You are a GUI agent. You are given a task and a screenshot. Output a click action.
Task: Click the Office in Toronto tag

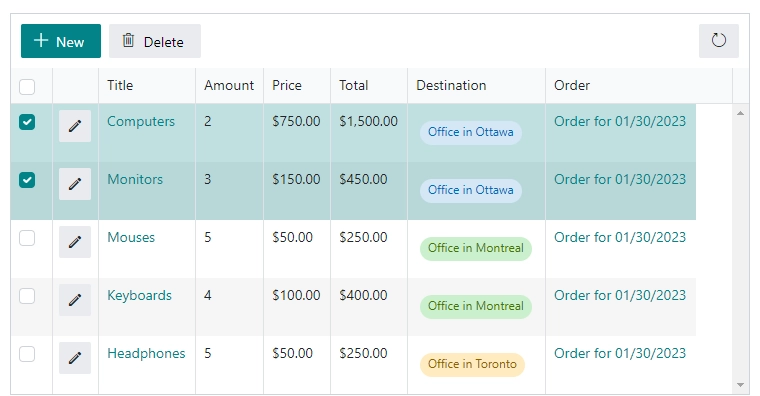473,364
